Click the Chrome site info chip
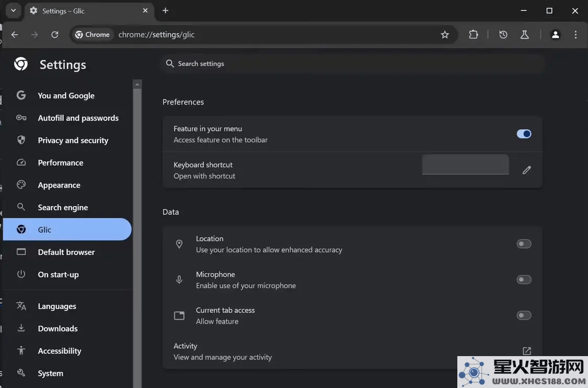 (92, 35)
